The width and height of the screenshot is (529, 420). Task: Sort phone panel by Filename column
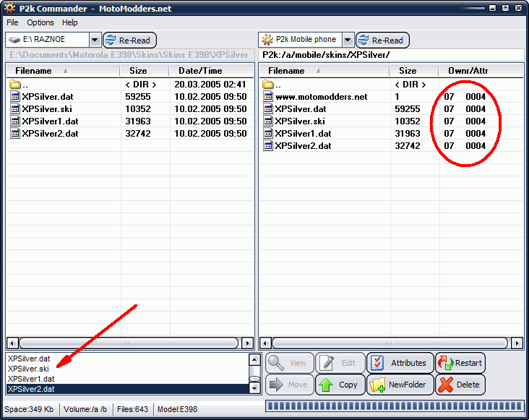324,71
